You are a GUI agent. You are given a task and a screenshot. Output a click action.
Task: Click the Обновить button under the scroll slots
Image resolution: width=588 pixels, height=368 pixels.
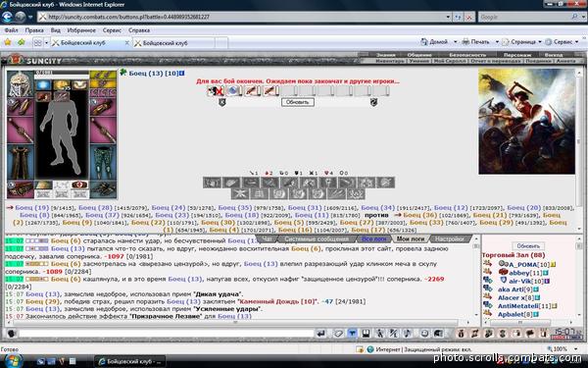click(297, 102)
